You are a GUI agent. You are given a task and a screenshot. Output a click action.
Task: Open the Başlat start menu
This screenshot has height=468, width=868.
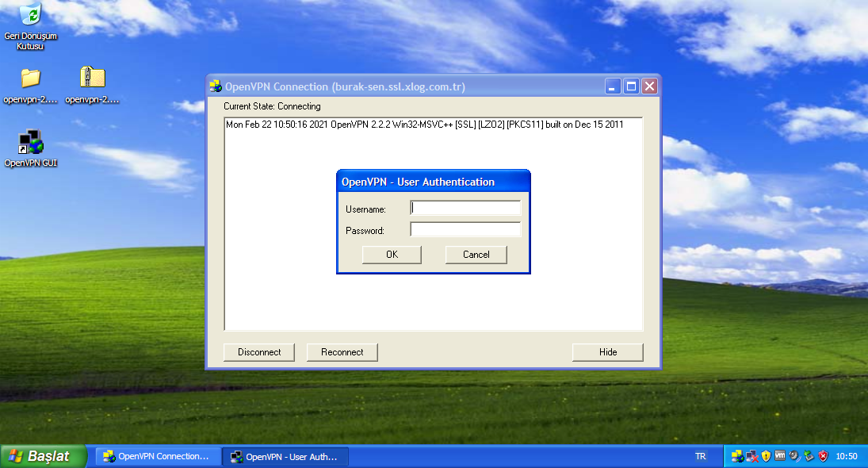click(x=43, y=456)
